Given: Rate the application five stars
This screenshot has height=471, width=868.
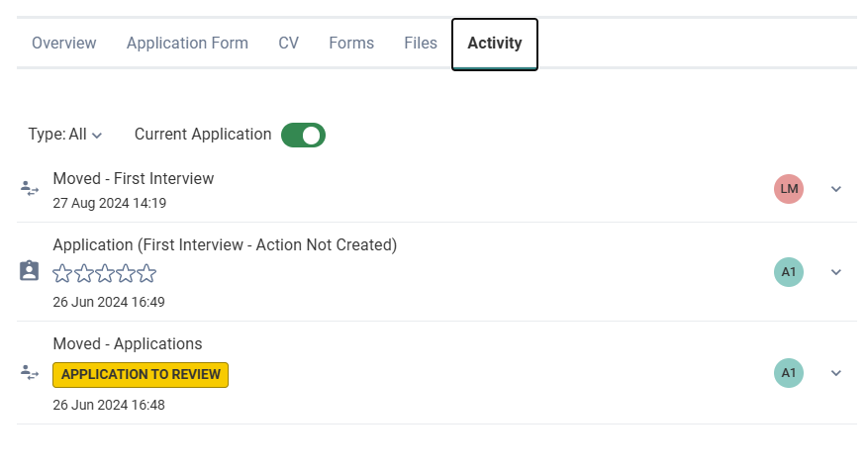Looking at the screenshot, I should click(146, 273).
